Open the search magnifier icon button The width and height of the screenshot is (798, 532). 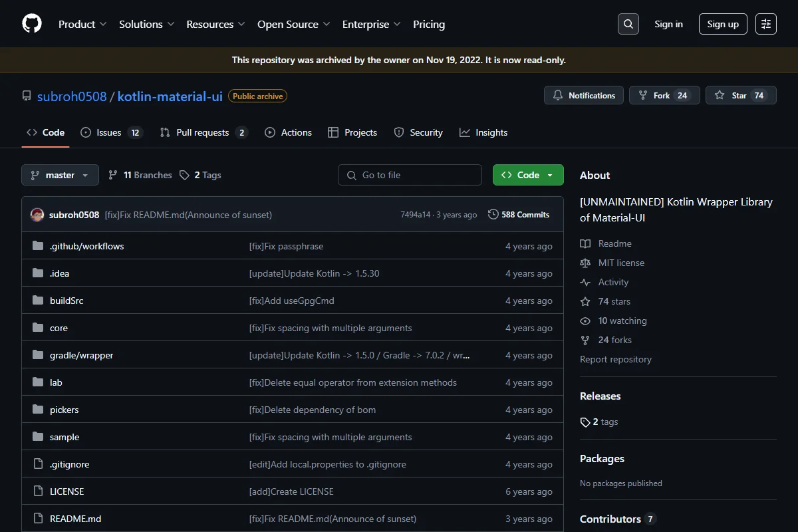coord(628,24)
